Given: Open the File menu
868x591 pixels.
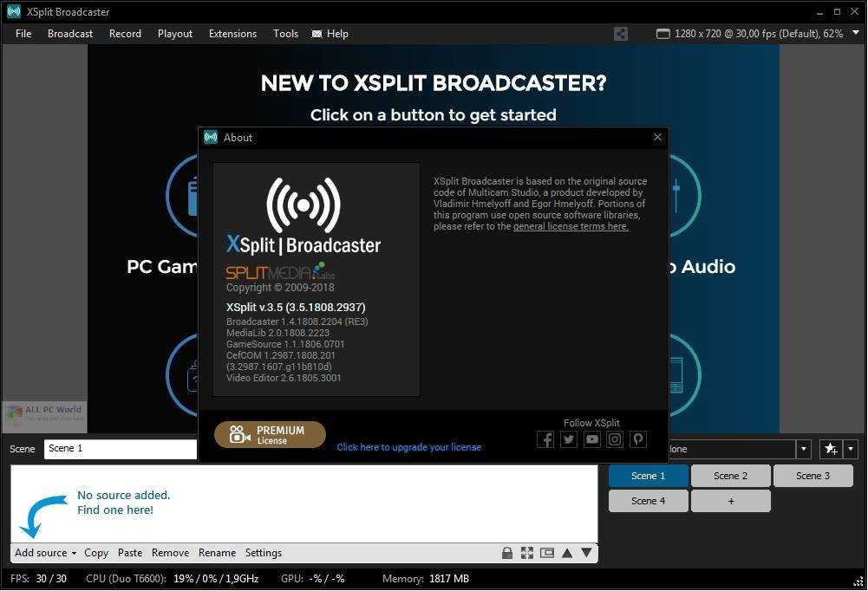Looking at the screenshot, I should click(x=23, y=34).
